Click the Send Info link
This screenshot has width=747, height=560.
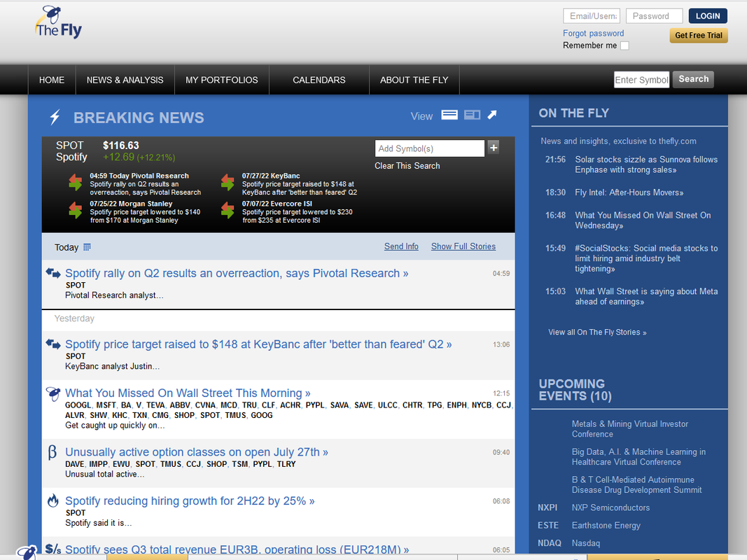tap(401, 246)
